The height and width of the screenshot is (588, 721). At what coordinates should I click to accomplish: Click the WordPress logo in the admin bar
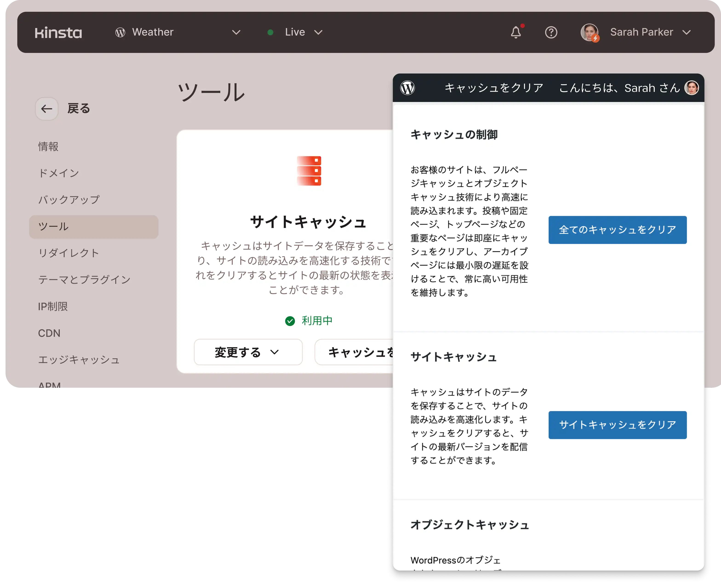click(x=407, y=88)
